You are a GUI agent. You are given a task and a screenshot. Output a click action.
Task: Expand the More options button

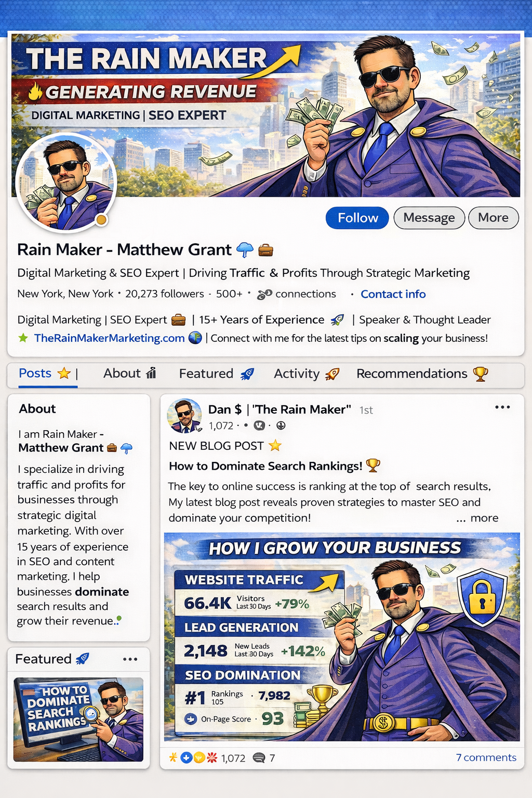point(493,218)
